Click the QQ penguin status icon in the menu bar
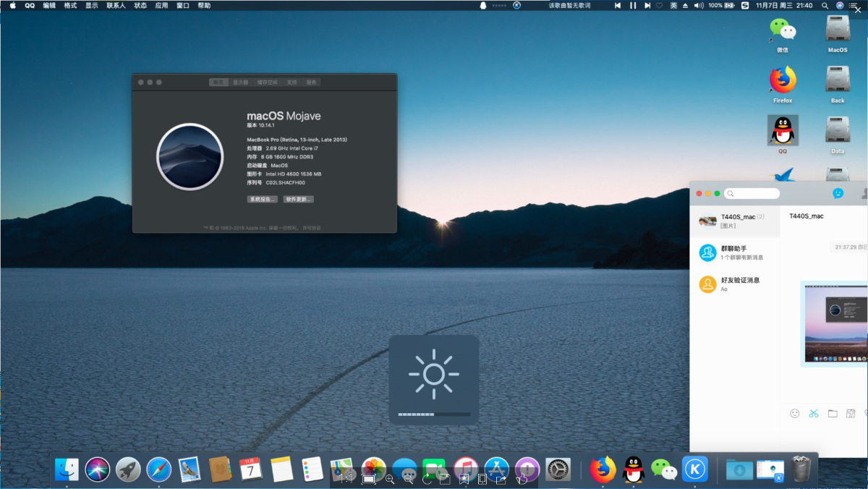This screenshot has width=868, height=489. [483, 5]
